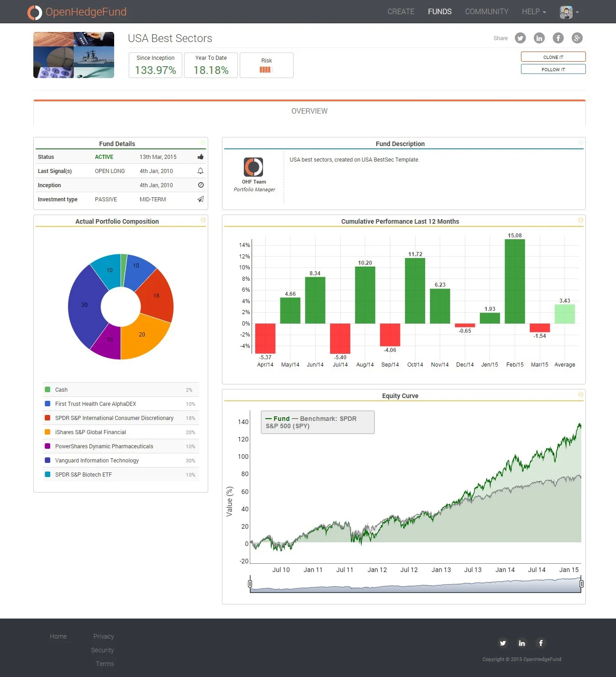Open user avatar dropdown menu
This screenshot has height=677, width=616.
pyautogui.click(x=569, y=12)
